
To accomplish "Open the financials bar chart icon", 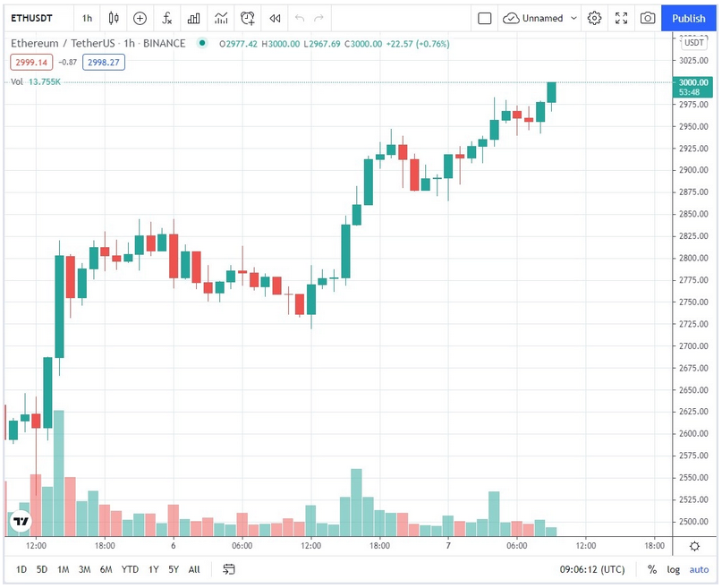I will point(193,18).
